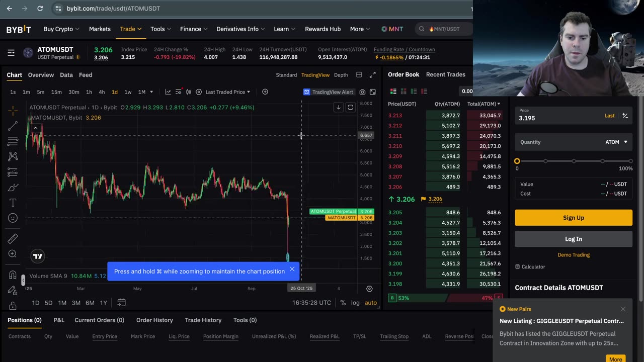Expand the Derivatives Info menu

[241, 29]
